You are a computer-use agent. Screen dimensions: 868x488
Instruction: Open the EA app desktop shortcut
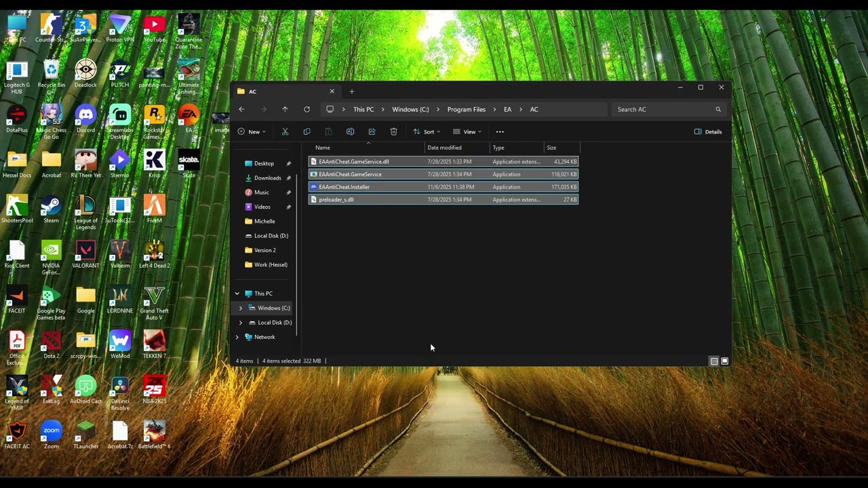tap(189, 119)
